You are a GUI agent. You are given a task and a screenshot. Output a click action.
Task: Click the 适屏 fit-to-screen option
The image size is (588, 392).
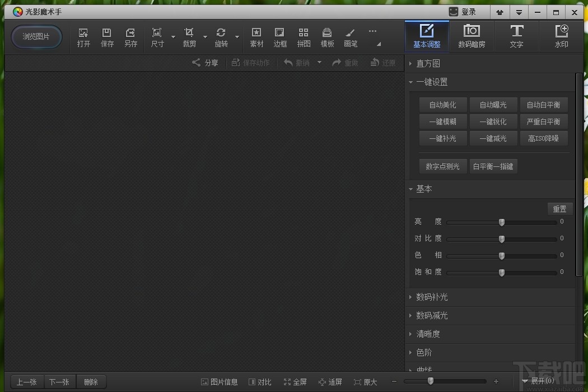click(330, 382)
